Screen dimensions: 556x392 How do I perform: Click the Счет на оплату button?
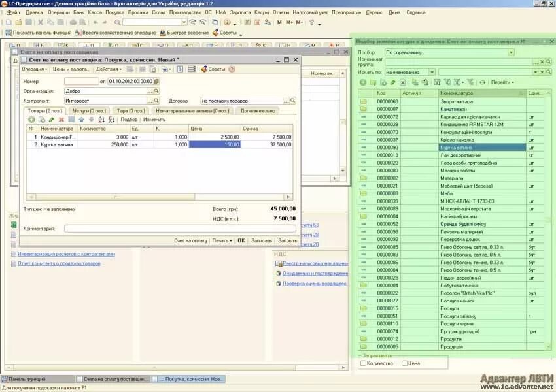point(190,240)
